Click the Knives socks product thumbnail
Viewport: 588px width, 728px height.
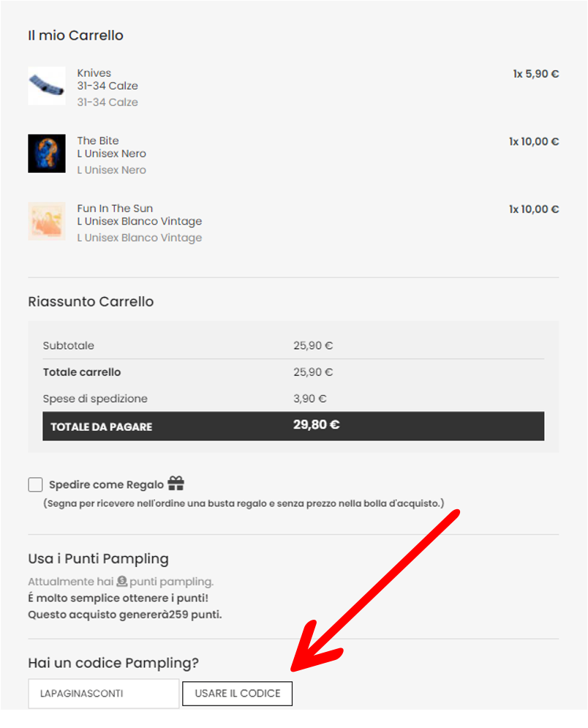pos(47,86)
